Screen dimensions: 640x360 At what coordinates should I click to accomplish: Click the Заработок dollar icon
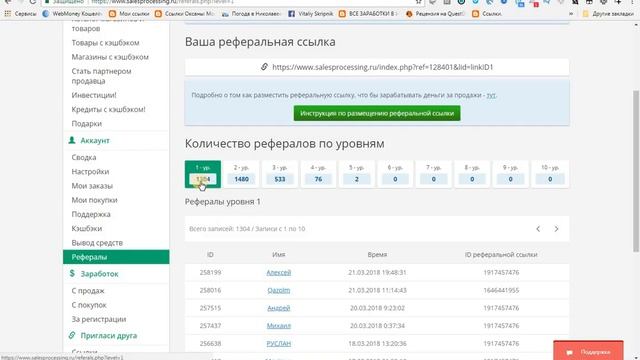(x=72, y=273)
